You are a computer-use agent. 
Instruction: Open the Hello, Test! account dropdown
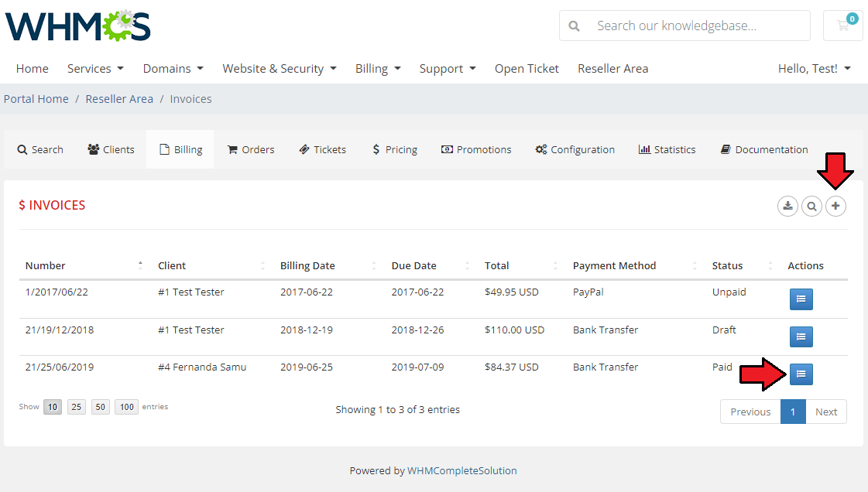815,69
